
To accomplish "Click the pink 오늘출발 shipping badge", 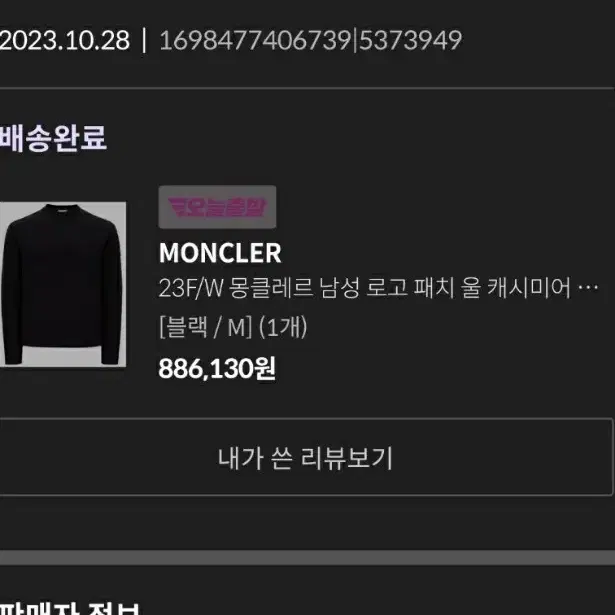I will 217,207.
